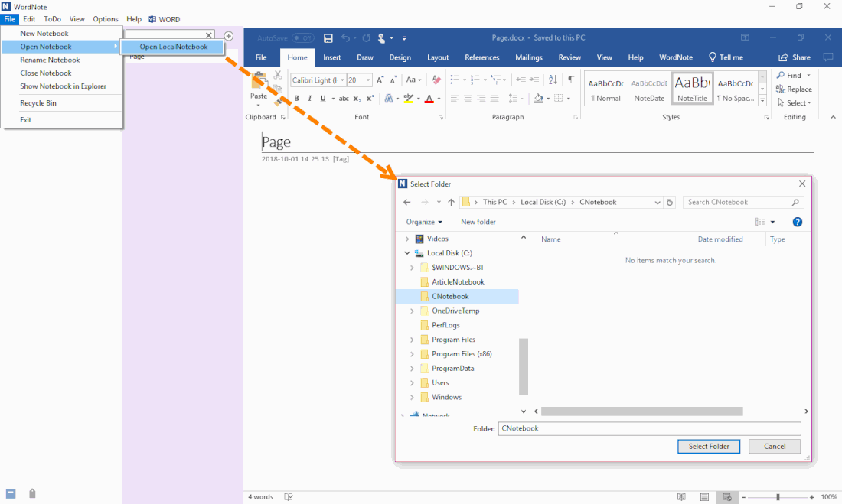Expand the Program Files folder node

(412, 340)
